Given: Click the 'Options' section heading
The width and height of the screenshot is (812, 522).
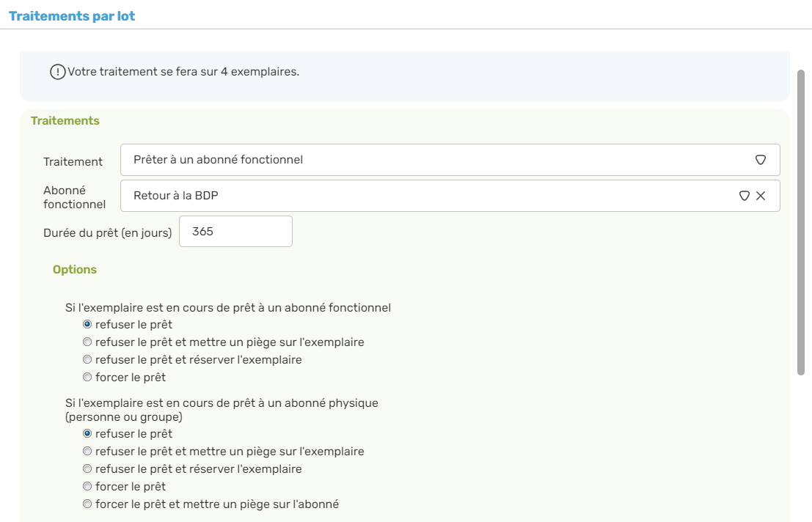Looking at the screenshot, I should [x=75, y=270].
